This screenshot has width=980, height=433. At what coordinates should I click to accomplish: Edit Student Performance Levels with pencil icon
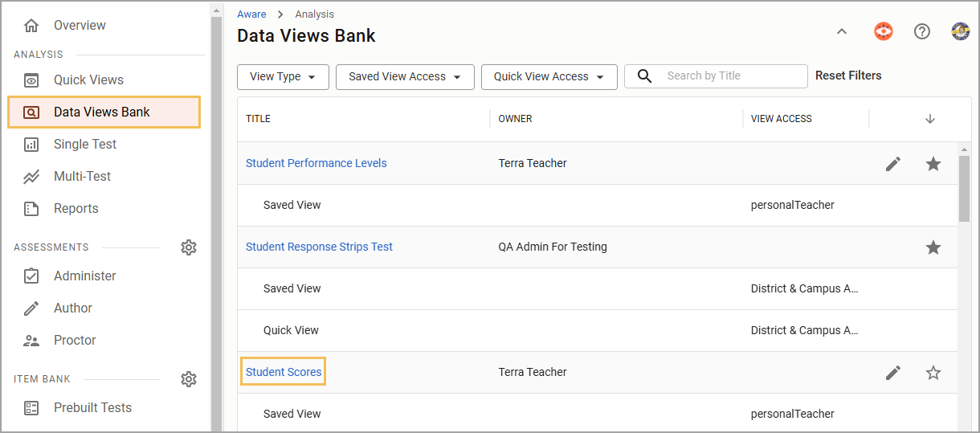coord(893,164)
